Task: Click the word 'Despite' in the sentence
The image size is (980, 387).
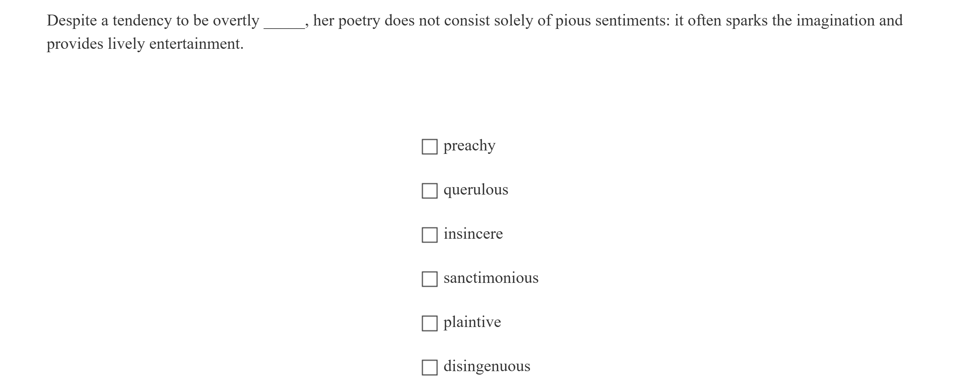Action: (72, 21)
